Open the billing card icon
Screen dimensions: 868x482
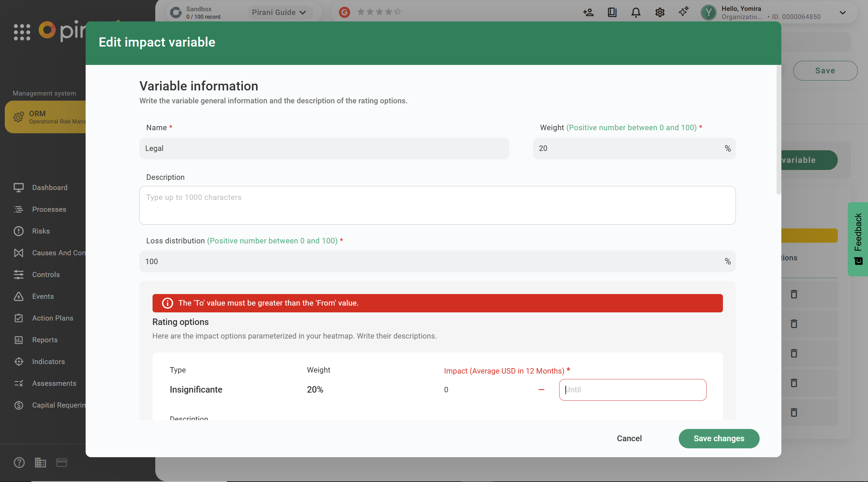click(x=61, y=462)
